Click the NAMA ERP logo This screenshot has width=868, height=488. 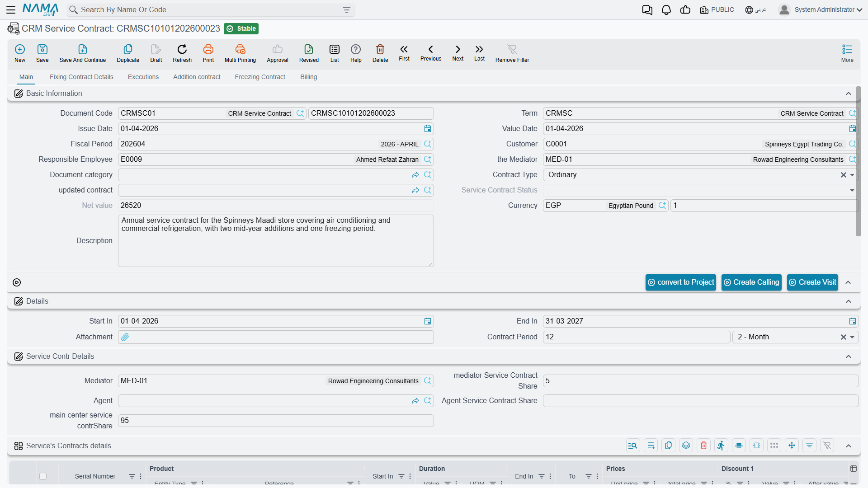click(x=41, y=9)
